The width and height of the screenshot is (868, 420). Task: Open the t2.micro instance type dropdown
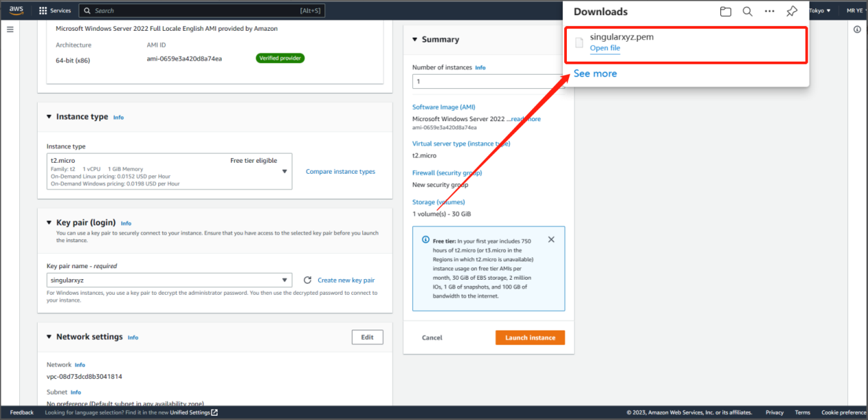pyautogui.click(x=169, y=171)
